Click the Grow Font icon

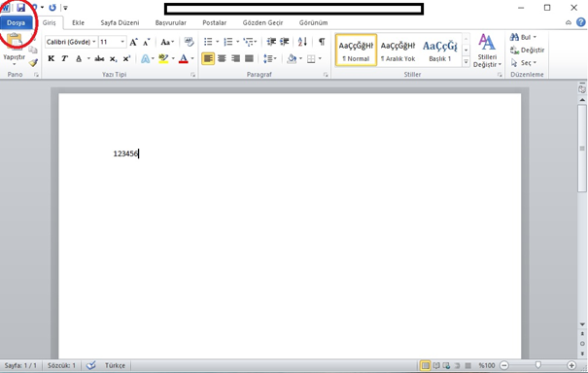(134, 42)
